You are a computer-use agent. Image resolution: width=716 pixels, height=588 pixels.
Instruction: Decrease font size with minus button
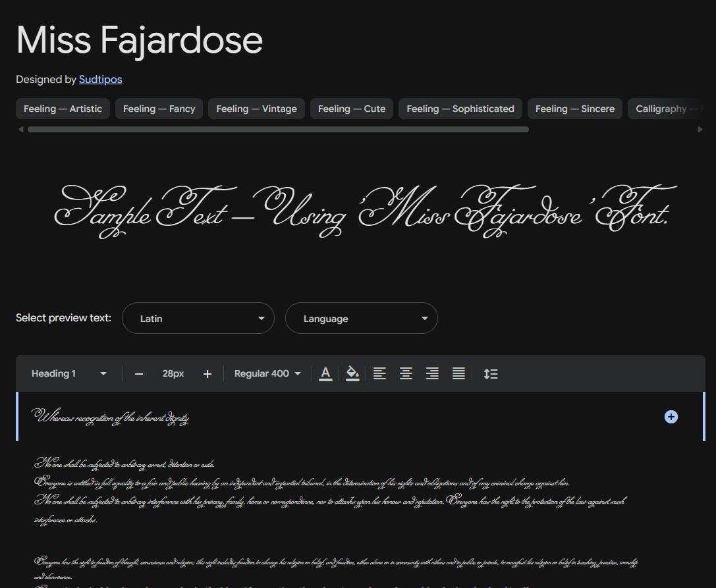(139, 374)
